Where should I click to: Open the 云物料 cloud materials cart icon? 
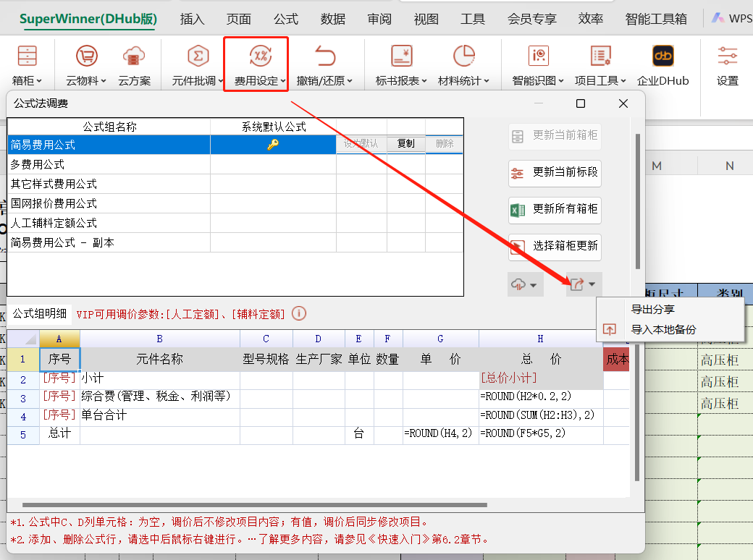tap(86, 56)
